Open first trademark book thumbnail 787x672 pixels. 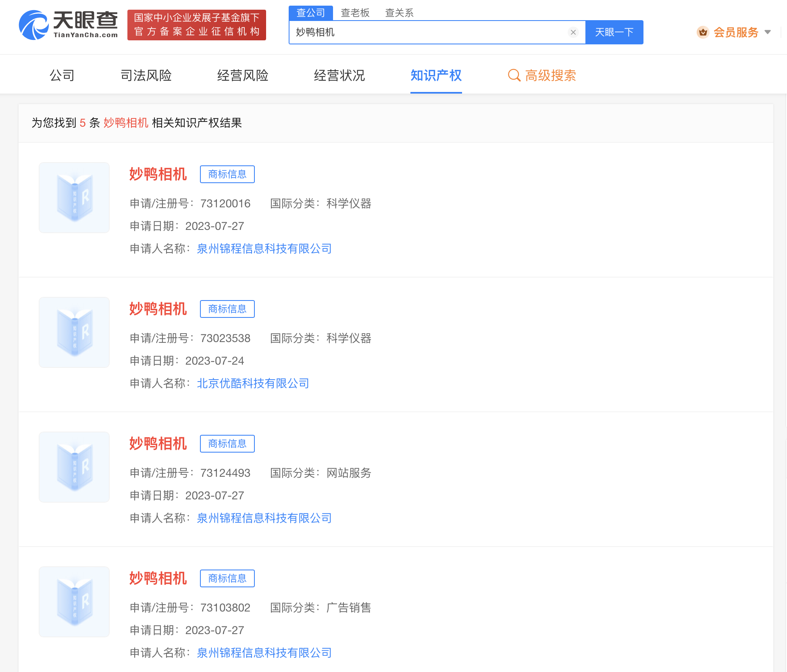[74, 198]
